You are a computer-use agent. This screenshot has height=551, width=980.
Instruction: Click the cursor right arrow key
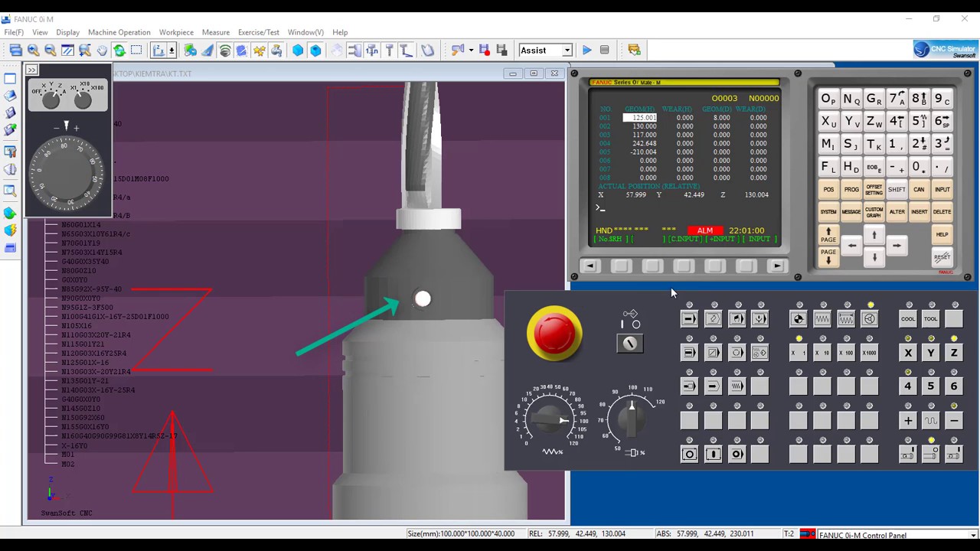897,246
